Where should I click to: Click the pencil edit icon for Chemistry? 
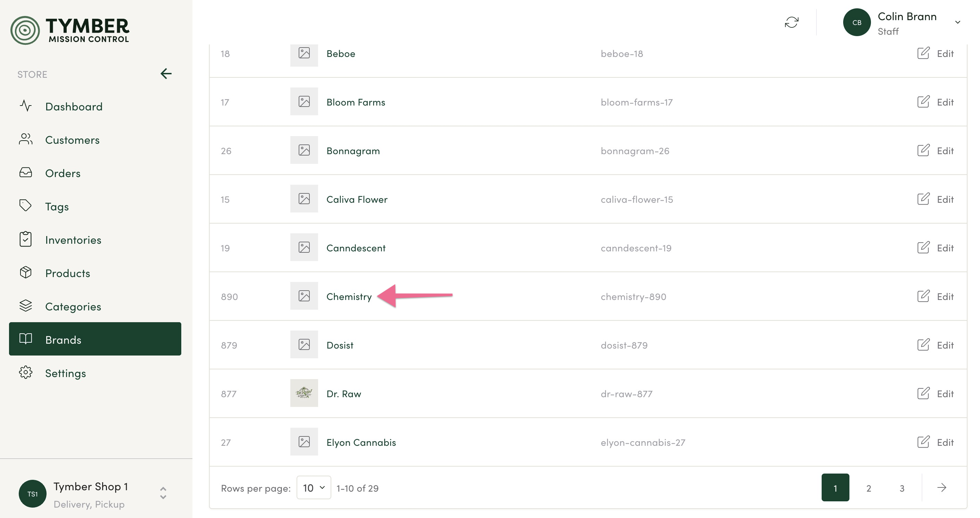click(x=923, y=296)
